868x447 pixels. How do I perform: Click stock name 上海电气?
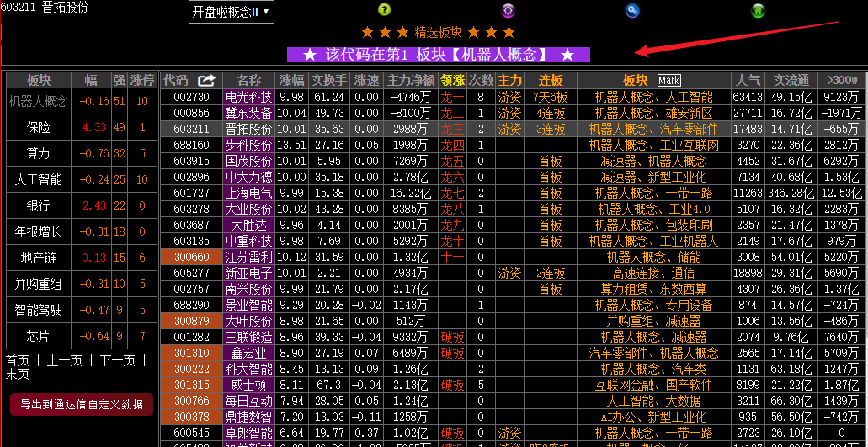tap(249, 194)
